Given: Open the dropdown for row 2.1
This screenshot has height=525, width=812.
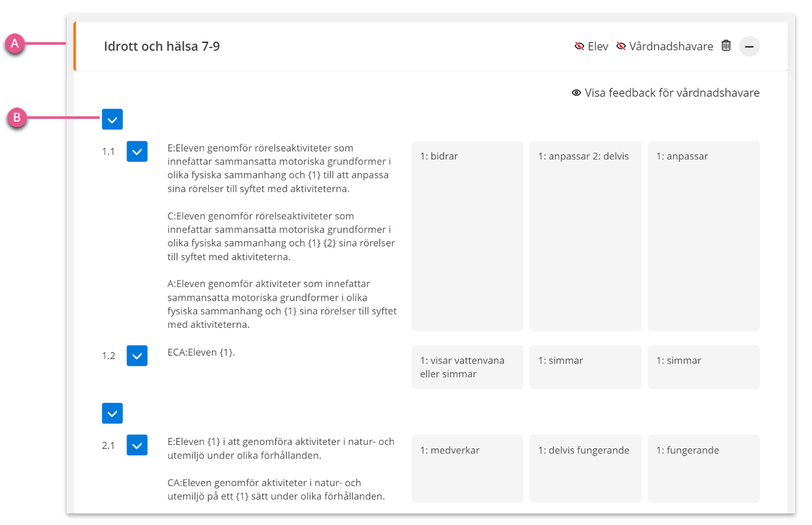Looking at the screenshot, I should [x=137, y=445].
